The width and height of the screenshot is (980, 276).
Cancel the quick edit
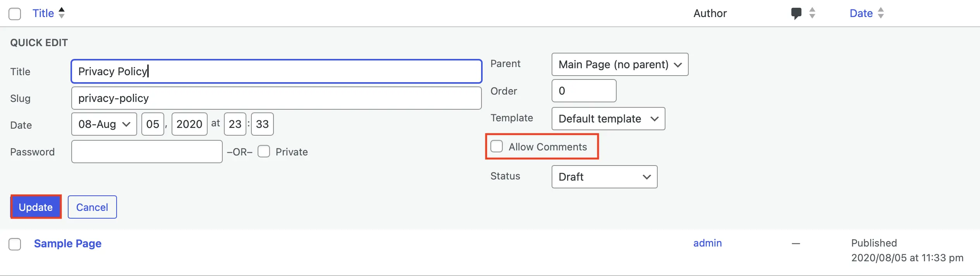92,207
